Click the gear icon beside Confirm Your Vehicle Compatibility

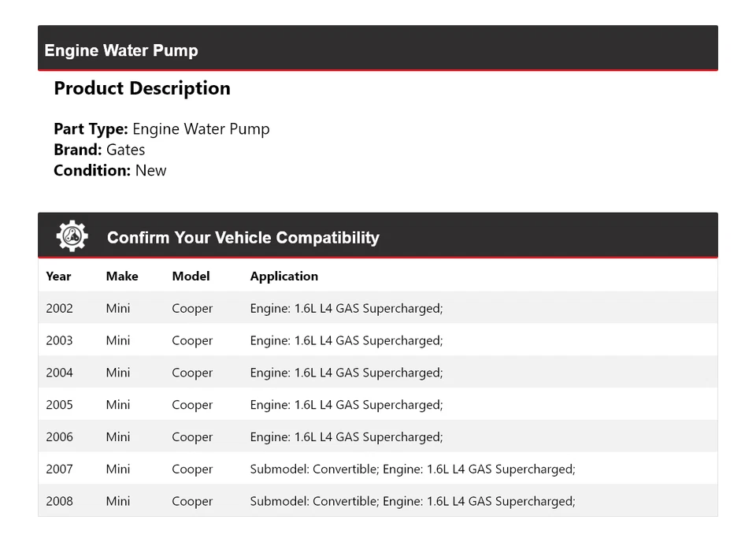[x=72, y=236]
